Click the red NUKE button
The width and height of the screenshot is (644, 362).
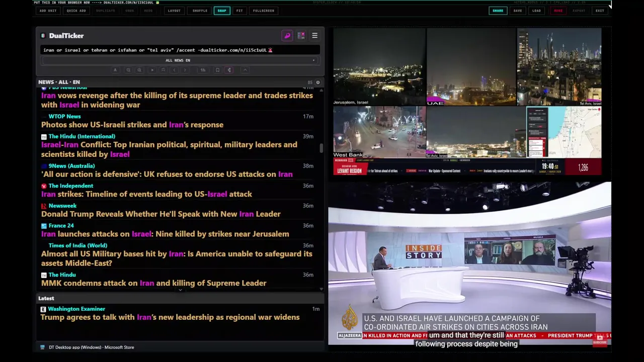[558, 11]
